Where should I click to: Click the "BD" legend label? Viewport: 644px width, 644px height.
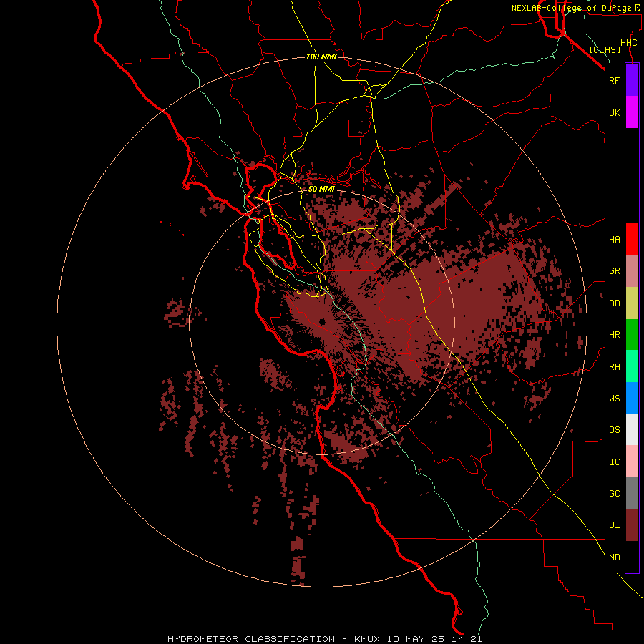(x=614, y=303)
